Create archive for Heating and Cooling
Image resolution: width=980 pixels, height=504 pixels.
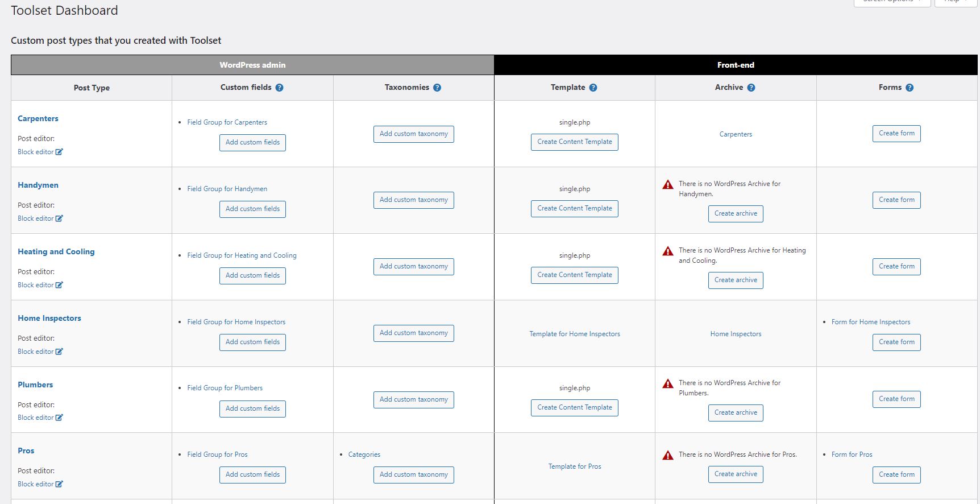736,280
